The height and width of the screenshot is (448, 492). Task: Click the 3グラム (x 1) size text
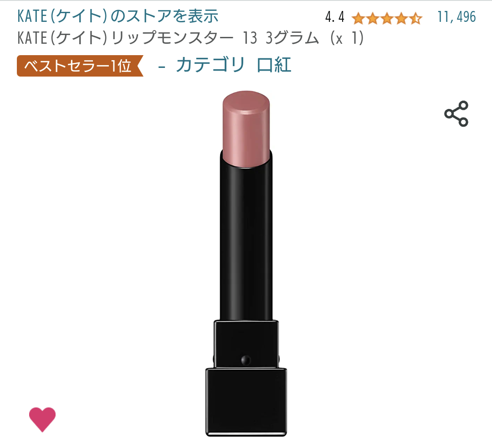pyautogui.click(x=314, y=38)
